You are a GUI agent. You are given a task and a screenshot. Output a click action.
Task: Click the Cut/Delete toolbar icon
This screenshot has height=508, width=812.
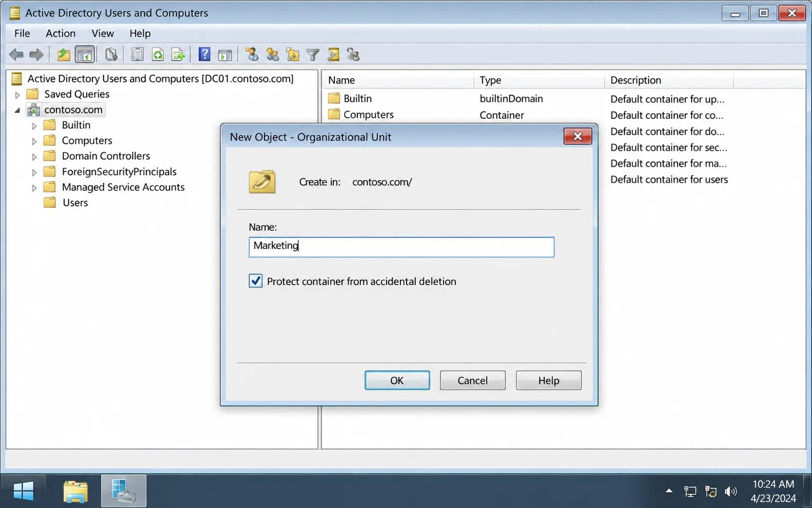(111, 54)
